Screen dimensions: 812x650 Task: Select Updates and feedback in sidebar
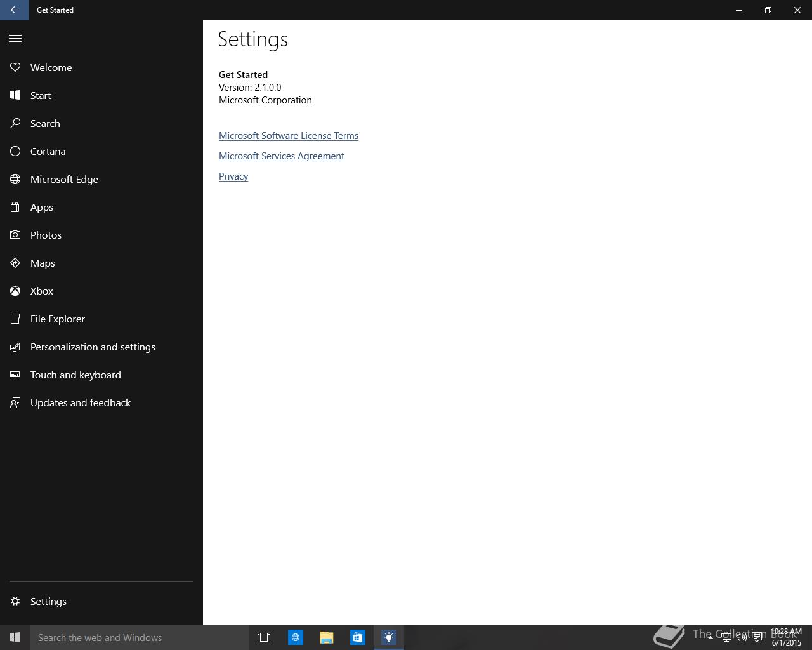point(101,402)
